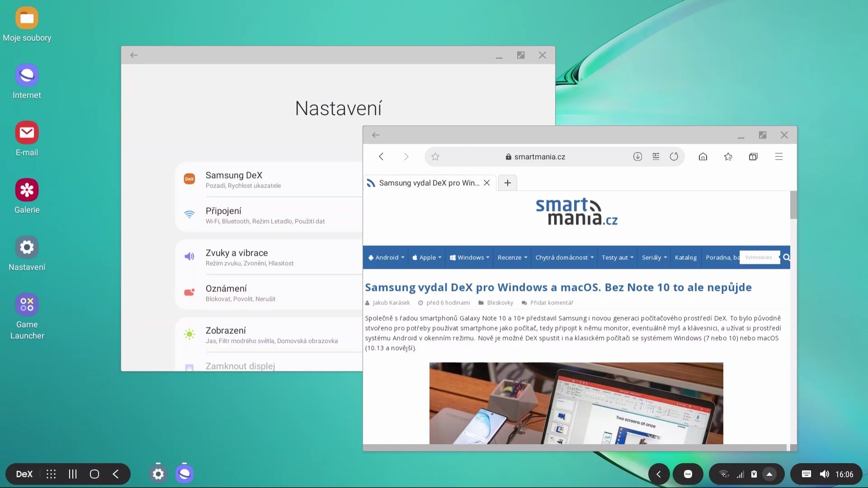Click the smartmania.cz logo
Viewport: 868px width, 488px height.
[576, 211]
